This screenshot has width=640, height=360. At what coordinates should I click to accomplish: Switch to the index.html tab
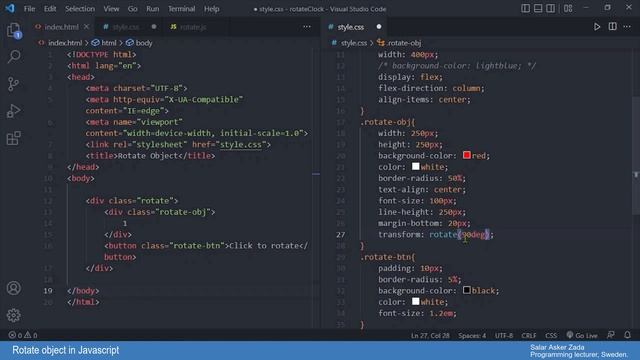pos(61,27)
